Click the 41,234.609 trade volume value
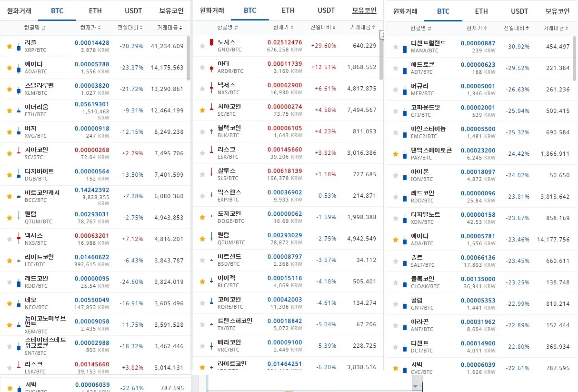The height and width of the screenshot is (392, 578). [167, 46]
